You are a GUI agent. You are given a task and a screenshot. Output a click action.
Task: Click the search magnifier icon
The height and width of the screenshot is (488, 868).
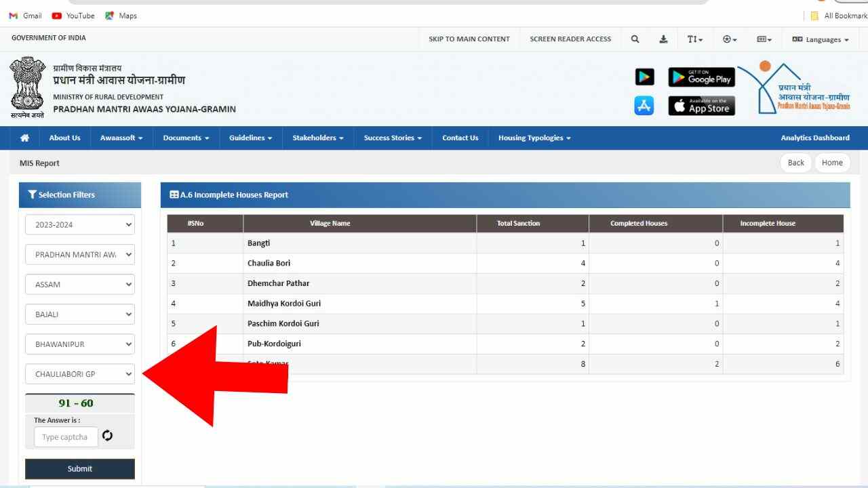(635, 39)
